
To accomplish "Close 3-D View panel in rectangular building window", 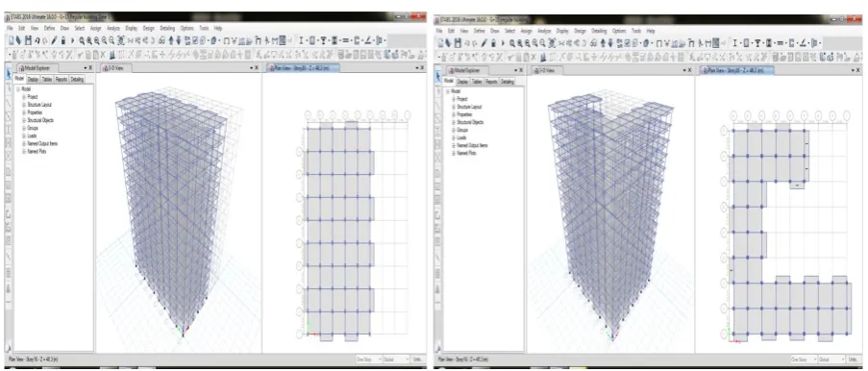I will click(257, 67).
